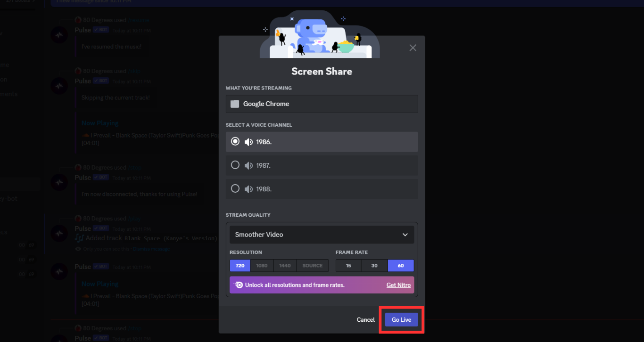Click "Dismiss message" under the Added track message
644x342 pixels.
point(151,249)
